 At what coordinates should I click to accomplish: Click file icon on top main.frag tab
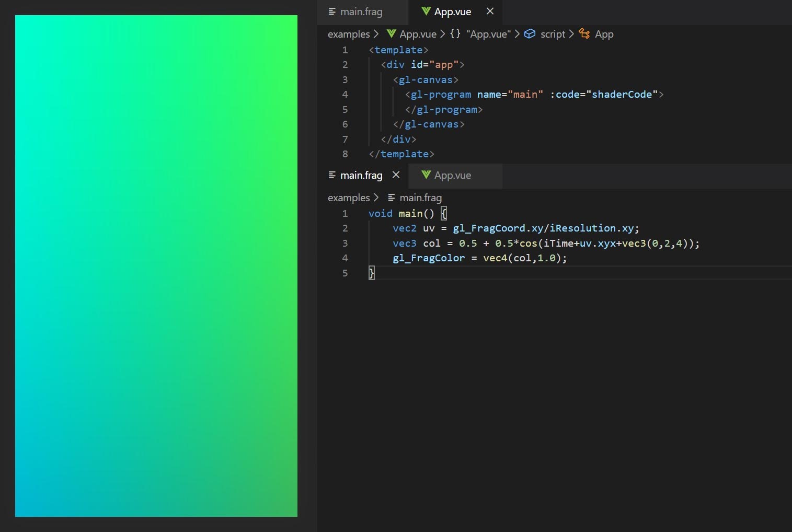pos(332,11)
